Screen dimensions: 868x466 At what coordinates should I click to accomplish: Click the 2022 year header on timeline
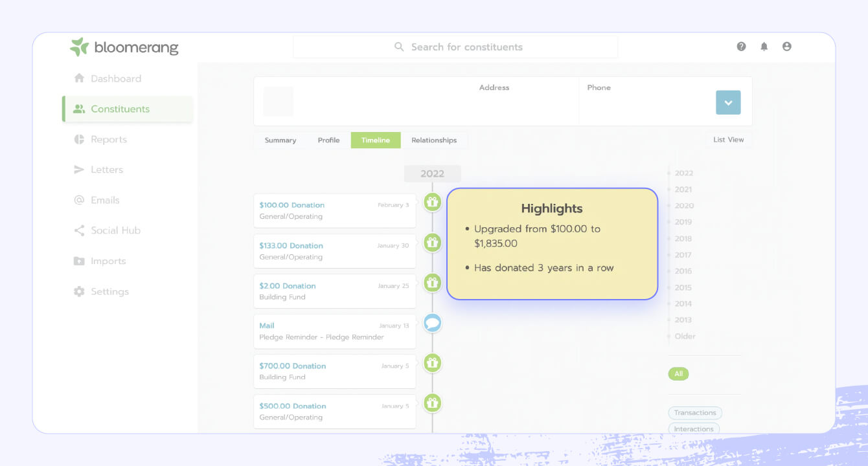click(x=433, y=173)
